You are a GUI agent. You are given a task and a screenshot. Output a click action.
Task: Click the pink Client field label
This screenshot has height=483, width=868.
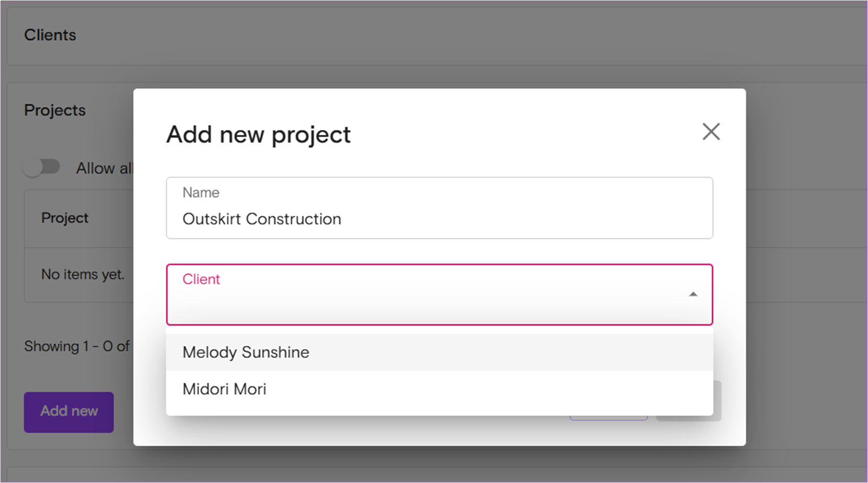pos(201,279)
